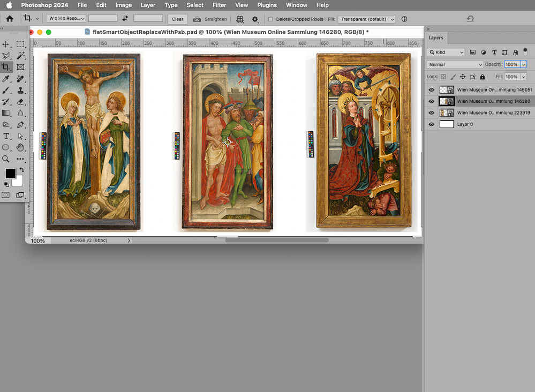This screenshot has width=535, height=392.
Task: Open the crop Fill Transparent dropdown
Action: pyautogui.click(x=367, y=19)
